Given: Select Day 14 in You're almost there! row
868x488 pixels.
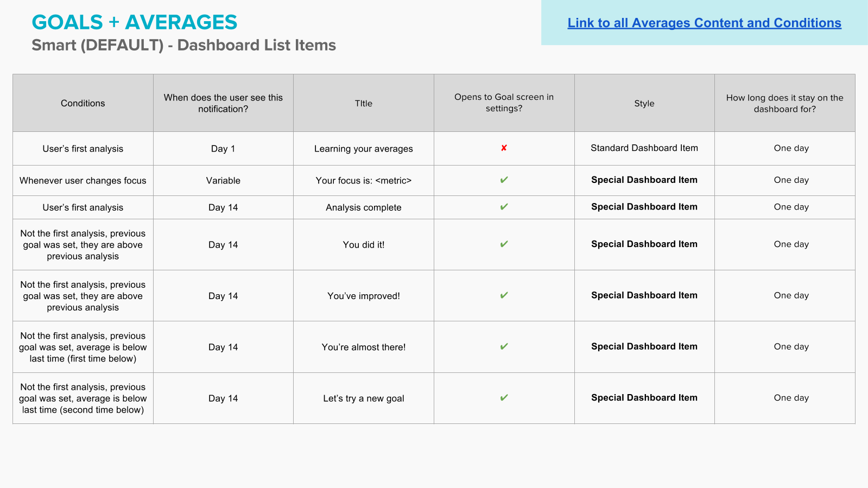Looking at the screenshot, I should pyautogui.click(x=223, y=347).
